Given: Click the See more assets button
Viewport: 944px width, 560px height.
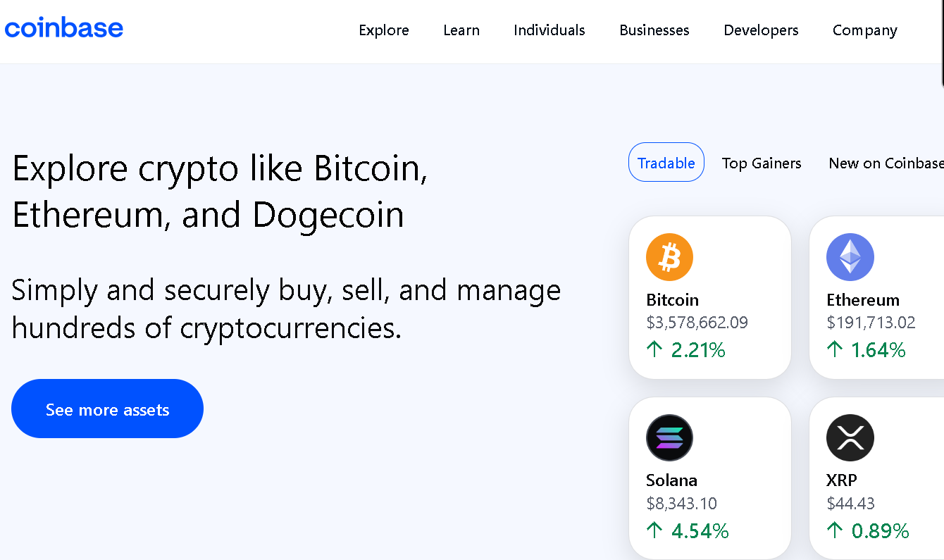Looking at the screenshot, I should pyautogui.click(x=107, y=409).
